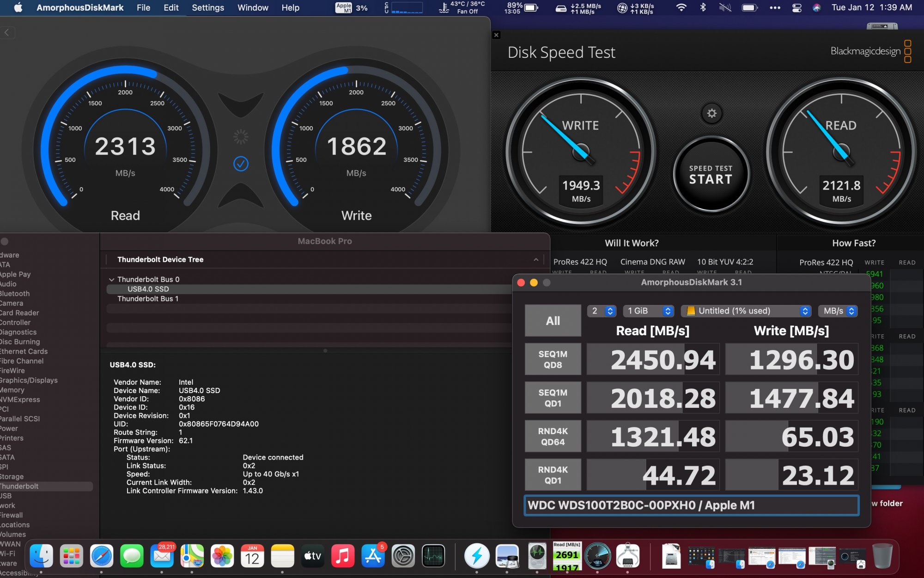
Task: Run RND4K QD64 test
Action: (x=553, y=436)
